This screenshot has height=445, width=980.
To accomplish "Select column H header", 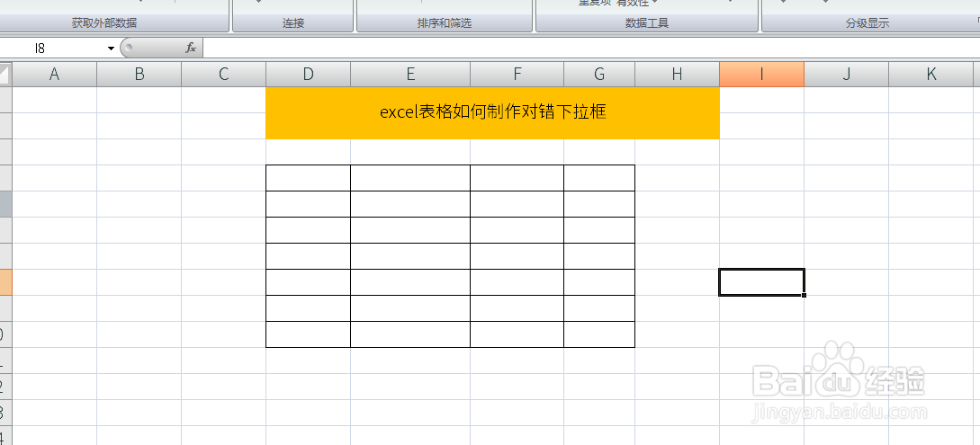I will coord(678,75).
